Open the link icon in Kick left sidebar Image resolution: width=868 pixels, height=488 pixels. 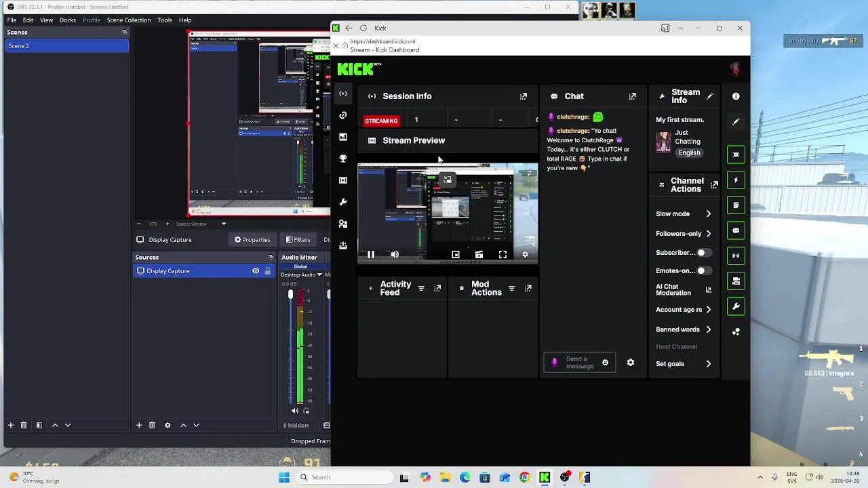coord(343,115)
